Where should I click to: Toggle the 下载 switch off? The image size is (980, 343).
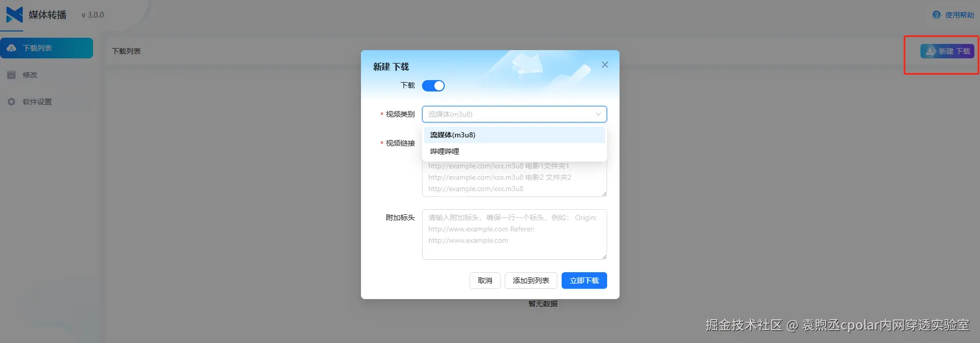point(433,86)
